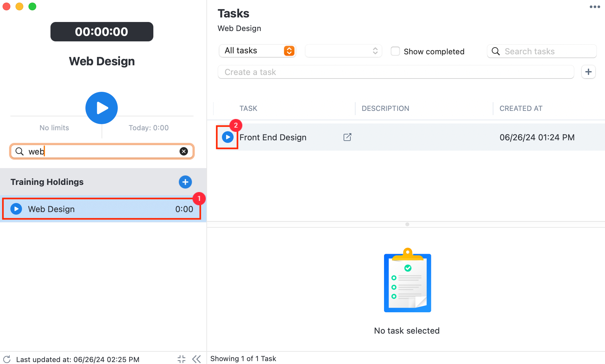Sort tasks by TASK column header
Image resolution: width=605 pixels, height=364 pixels.
point(248,108)
